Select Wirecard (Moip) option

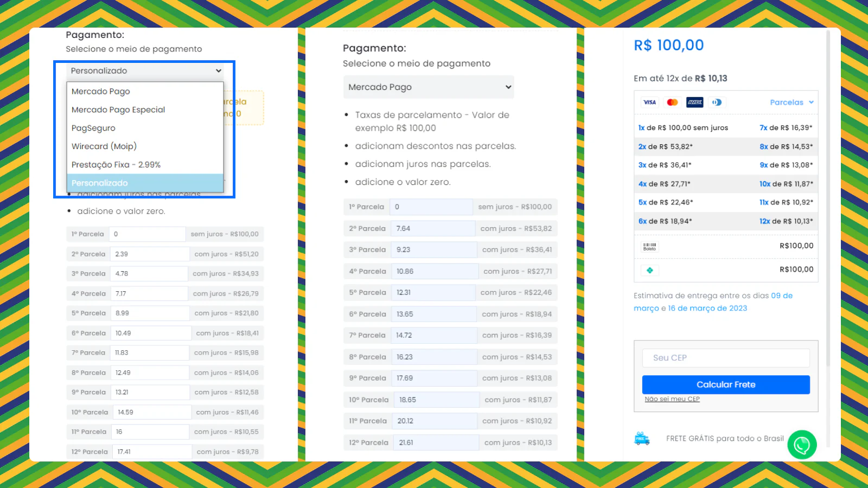145,146
